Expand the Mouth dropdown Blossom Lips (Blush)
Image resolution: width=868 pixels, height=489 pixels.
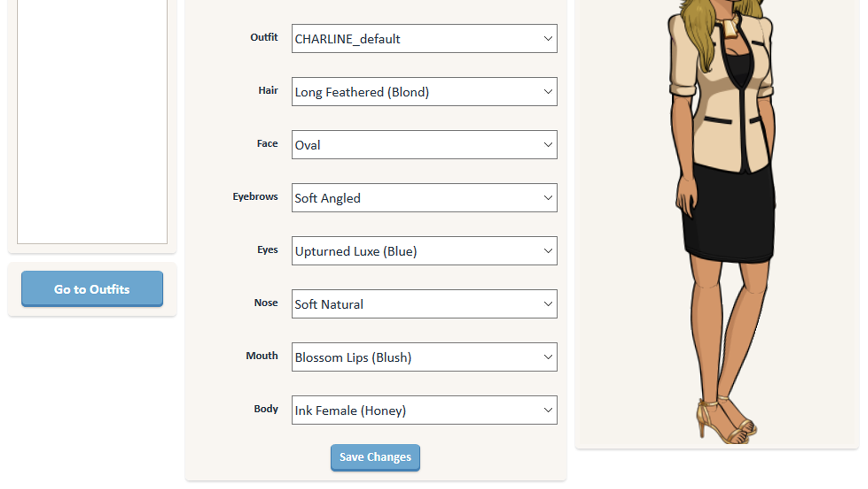click(424, 357)
